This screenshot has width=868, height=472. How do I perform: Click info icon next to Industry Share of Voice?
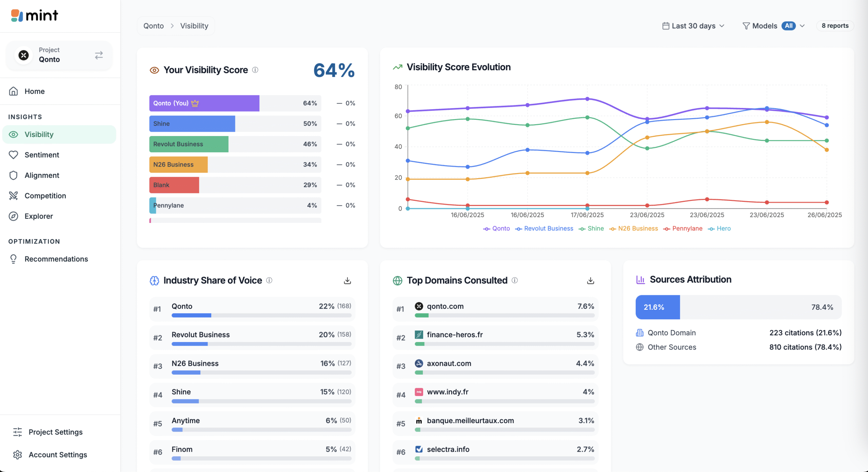tap(269, 280)
